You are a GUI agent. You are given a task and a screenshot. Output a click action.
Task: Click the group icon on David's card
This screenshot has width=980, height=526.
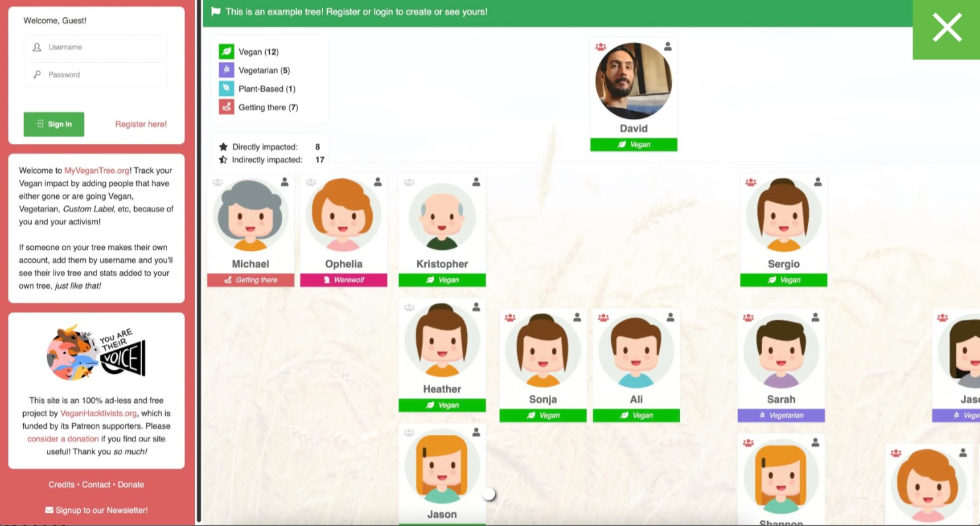tap(601, 47)
